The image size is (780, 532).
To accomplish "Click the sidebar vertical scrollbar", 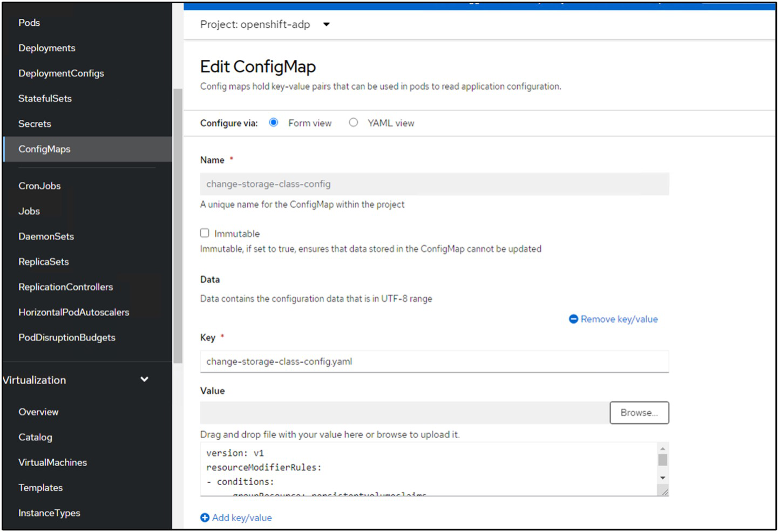I will (x=178, y=227).
